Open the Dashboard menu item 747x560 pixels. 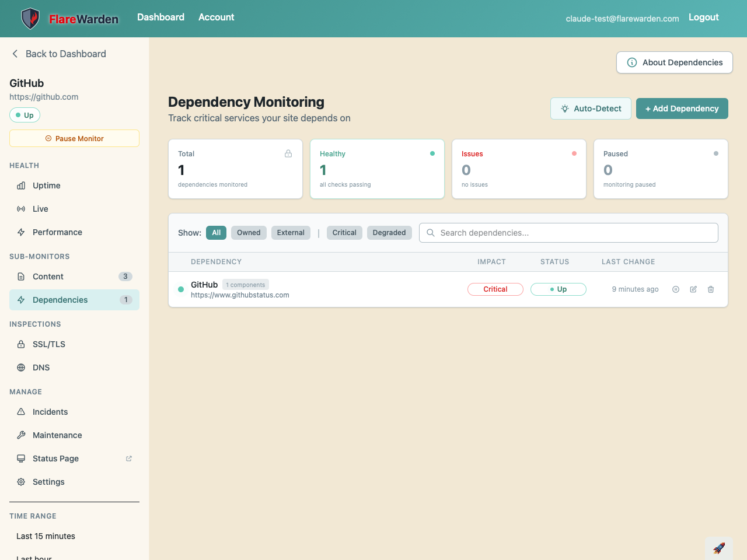point(160,17)
